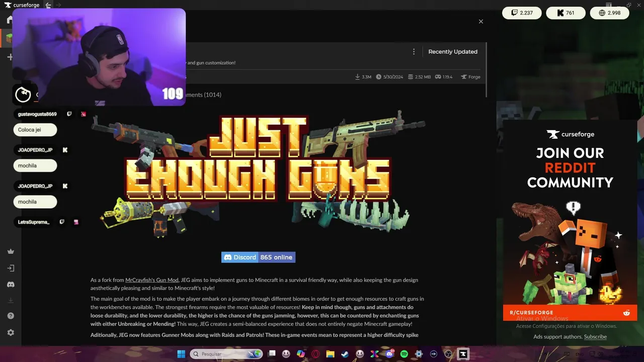Open the Join Our Reddit Community ad
Screen dimensions: 644x362
pyautogui.click(x=570, y=220)
